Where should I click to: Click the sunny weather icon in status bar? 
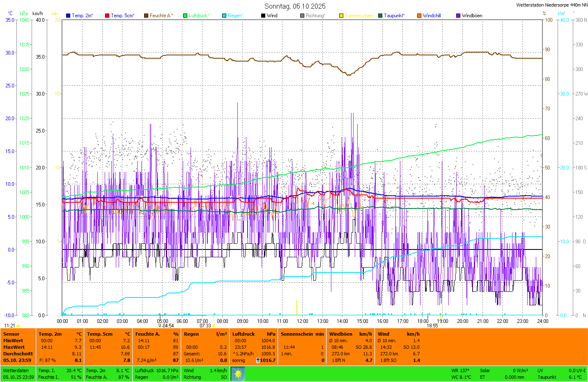tap(238, 374)
